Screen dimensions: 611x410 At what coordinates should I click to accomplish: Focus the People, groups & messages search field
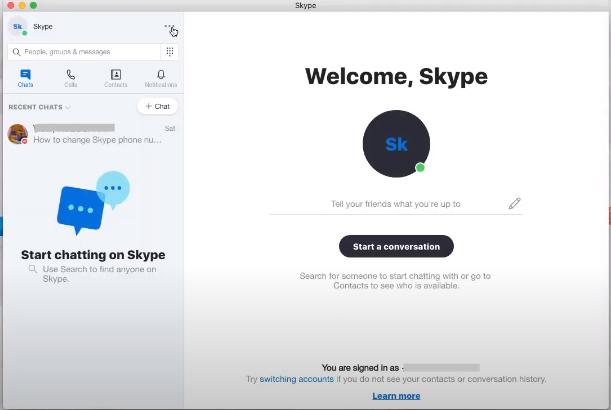click(84, 52)
